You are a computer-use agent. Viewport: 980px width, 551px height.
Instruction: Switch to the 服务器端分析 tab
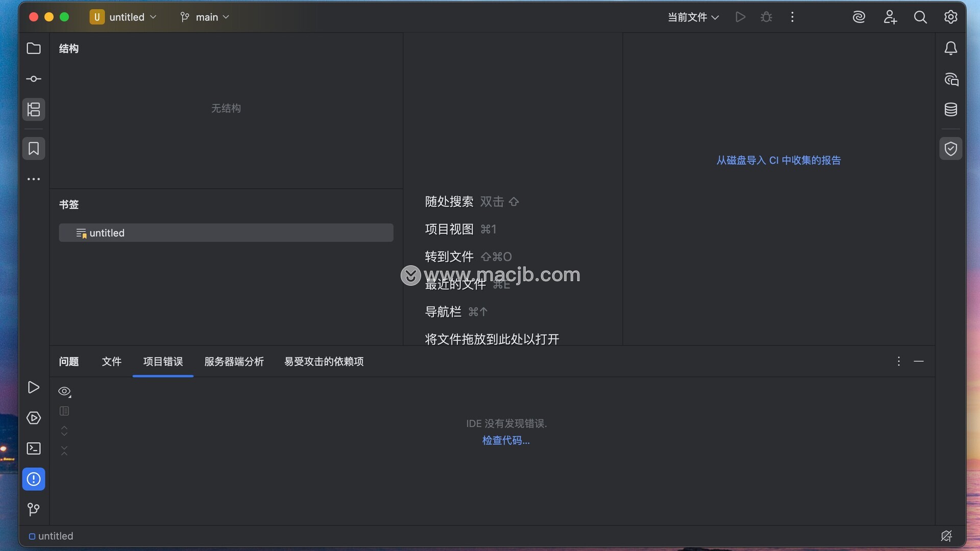[234, 362]
